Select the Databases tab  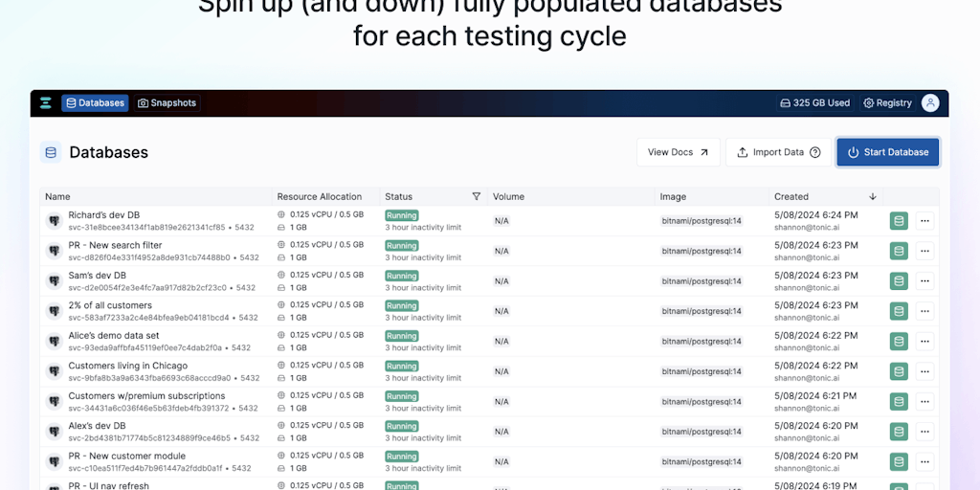(95, 103)
